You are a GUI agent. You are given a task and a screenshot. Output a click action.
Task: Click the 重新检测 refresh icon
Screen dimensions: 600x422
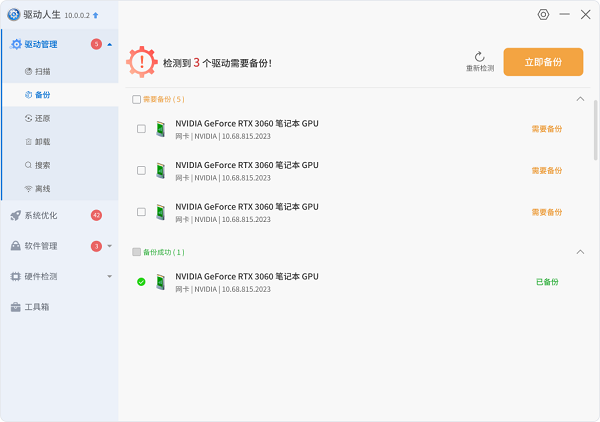(x=479, y=57)
